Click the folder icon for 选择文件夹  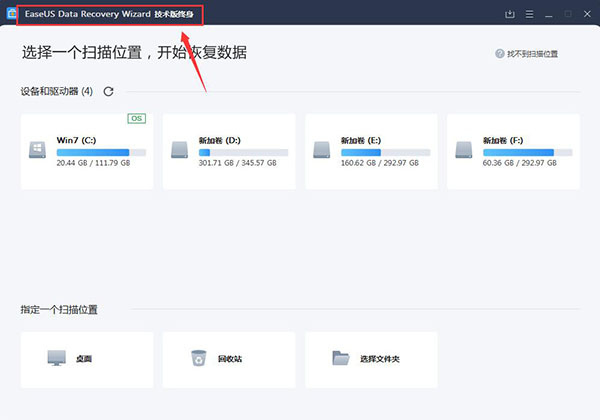(x=341, y=358)
